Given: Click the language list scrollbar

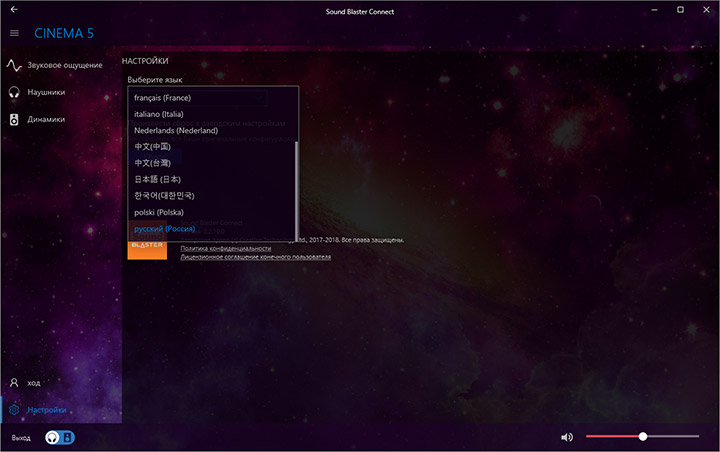Looking at the screenshot, I should pyautogui.click(x=297, y=190).
